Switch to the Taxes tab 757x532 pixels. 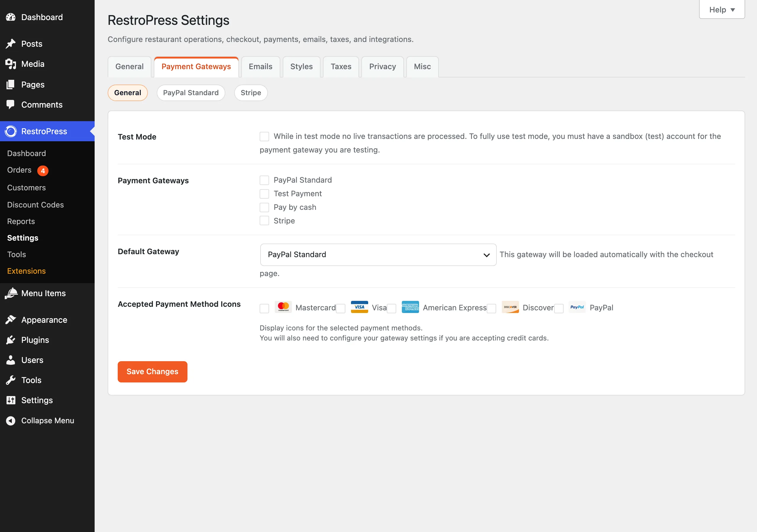click(x=341, y=66)
